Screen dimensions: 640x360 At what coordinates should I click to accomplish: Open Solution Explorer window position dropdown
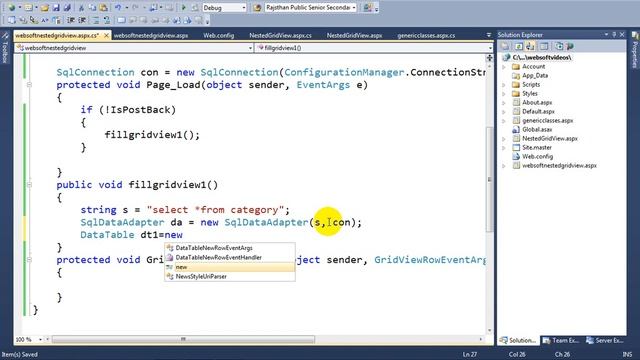tap(606, 35)
